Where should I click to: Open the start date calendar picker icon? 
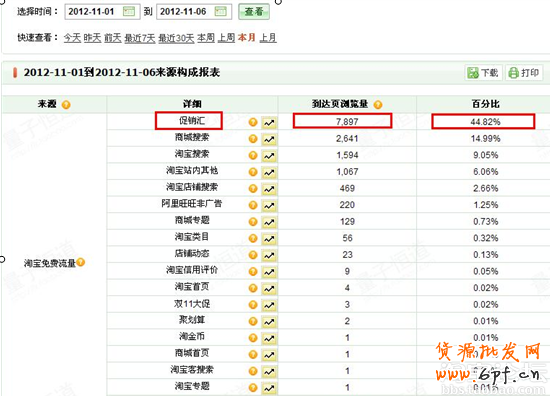[x=129, y=11]
